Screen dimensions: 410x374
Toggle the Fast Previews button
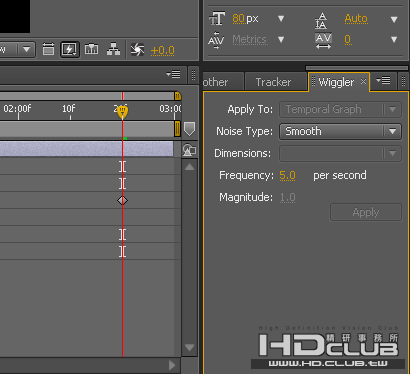[70, 50]
